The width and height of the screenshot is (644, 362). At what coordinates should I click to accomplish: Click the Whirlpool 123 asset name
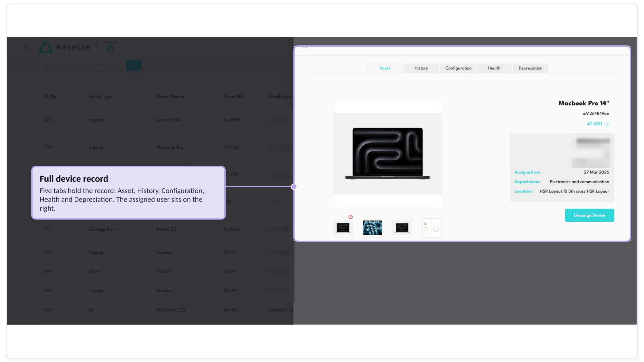tap(171, 310)
